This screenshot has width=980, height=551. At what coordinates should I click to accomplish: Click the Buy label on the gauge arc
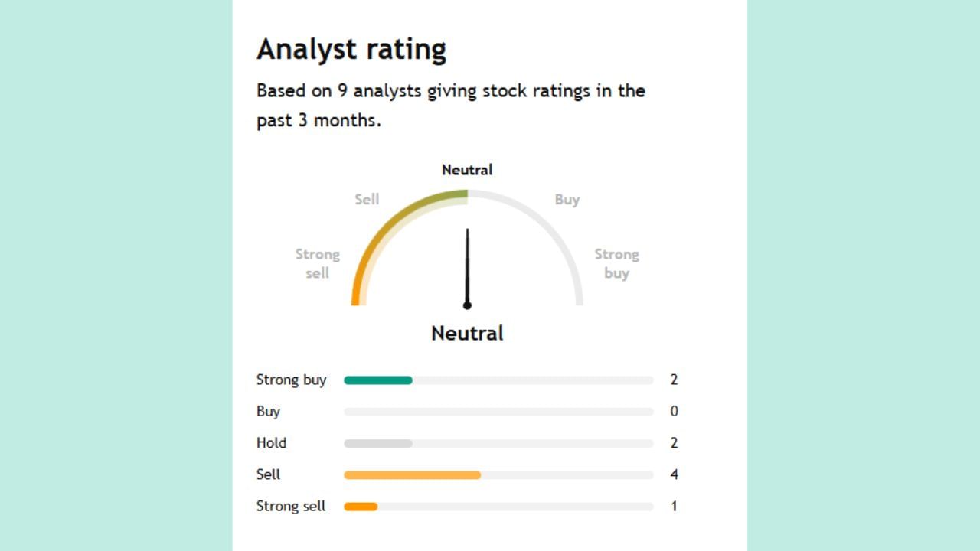pyautogui.click(x=567, y=200)
